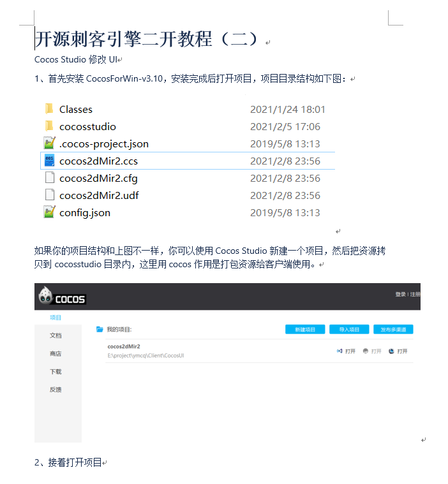
Task: Select the cocos2dMir2 project entry name
Action: pos(124,346)
